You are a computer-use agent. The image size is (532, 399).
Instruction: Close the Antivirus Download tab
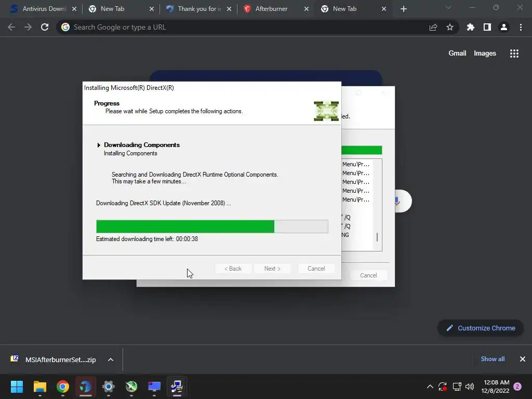74,9
